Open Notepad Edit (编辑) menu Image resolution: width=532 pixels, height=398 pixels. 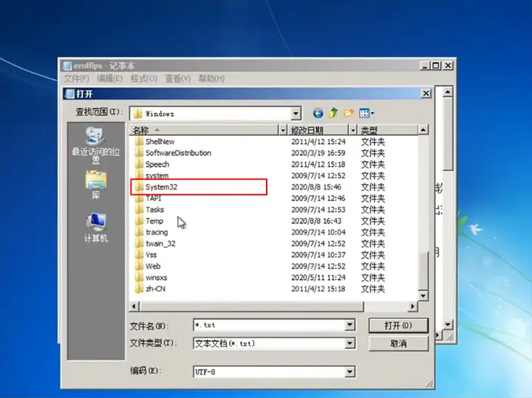pyautogui.click(x=109, y=79)
